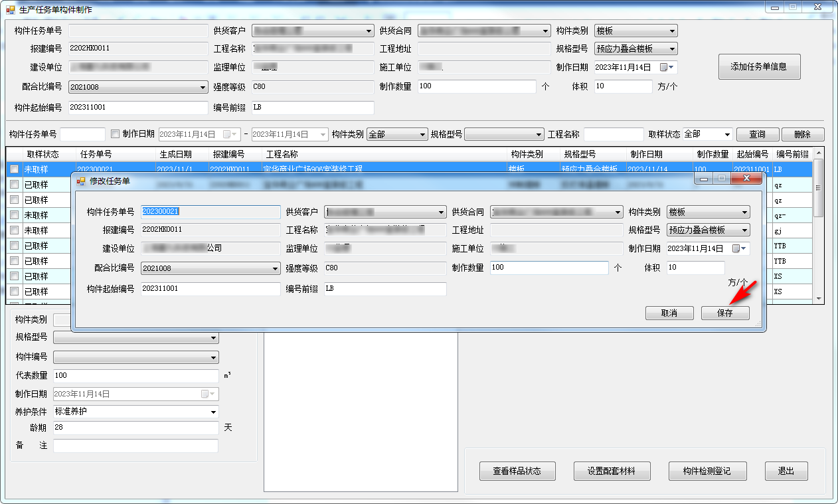Click the 构件检测登记 button
Screen dimensions: 838x504
[707, 471]
